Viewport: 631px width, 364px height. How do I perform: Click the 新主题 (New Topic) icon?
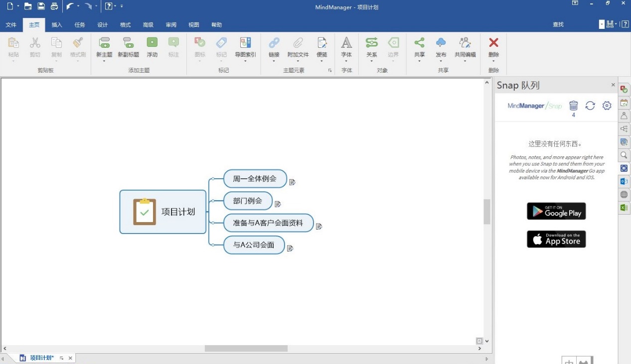tap(104, 43)
